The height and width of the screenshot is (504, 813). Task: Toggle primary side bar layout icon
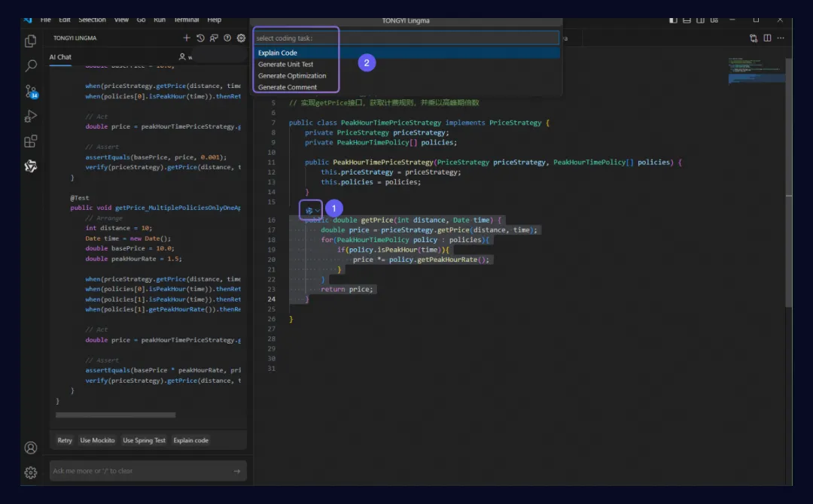[x=673, y=20]
